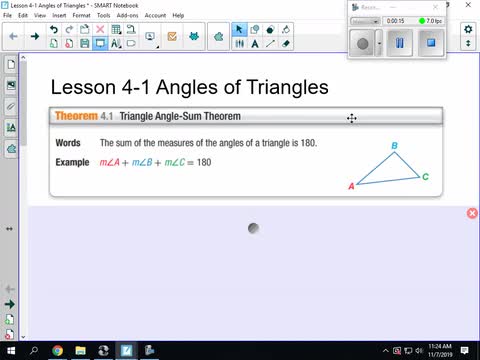Choose the Text tool letter A
Image resolution: width=480 pixels, height=360 pixels.
point(255,43)
